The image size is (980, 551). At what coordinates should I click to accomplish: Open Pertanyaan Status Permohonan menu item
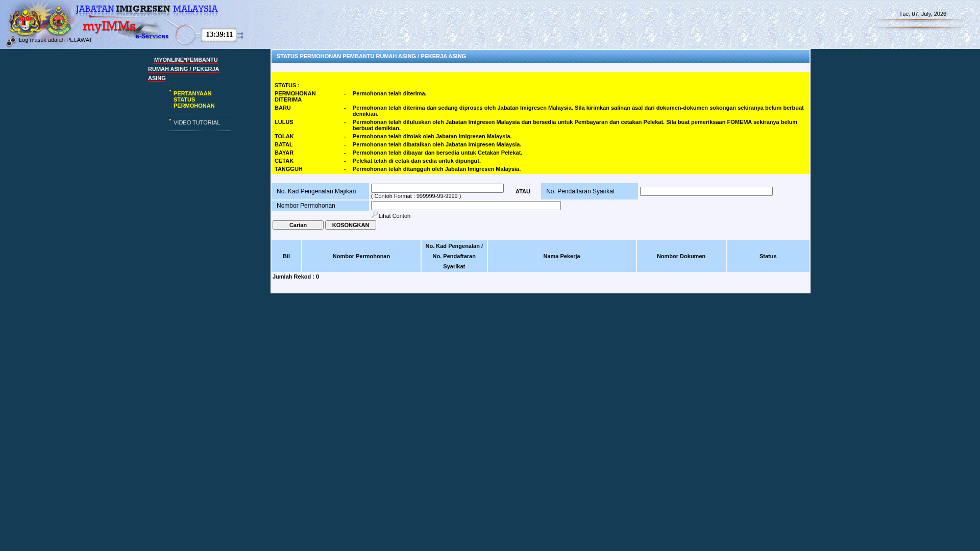click(x=194, y=99)
